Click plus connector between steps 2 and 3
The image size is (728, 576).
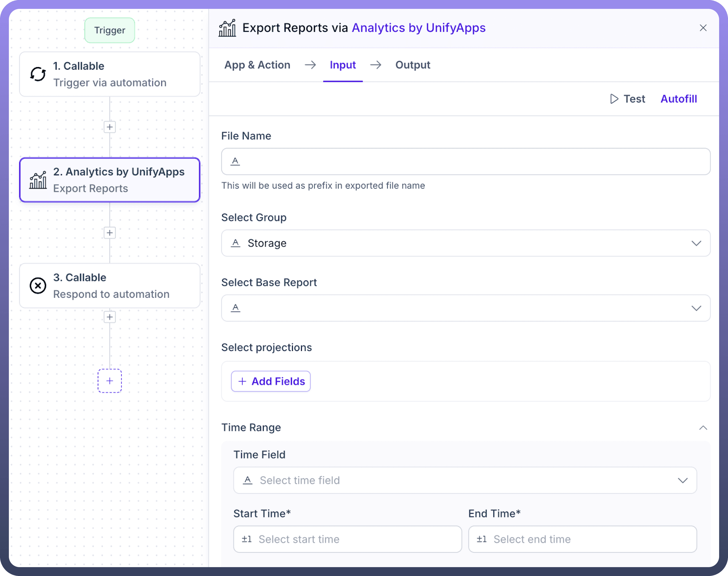pyautogui.click(x=110, y=233)
